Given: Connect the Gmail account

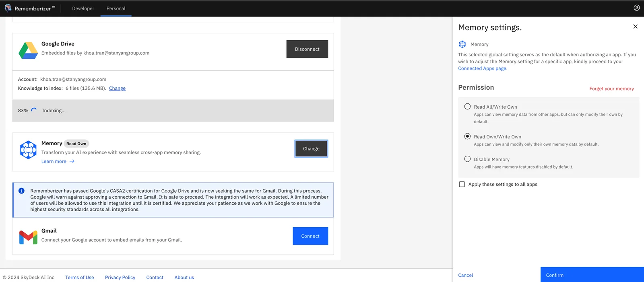Looking at the screenshot, I should click(310, 236).
